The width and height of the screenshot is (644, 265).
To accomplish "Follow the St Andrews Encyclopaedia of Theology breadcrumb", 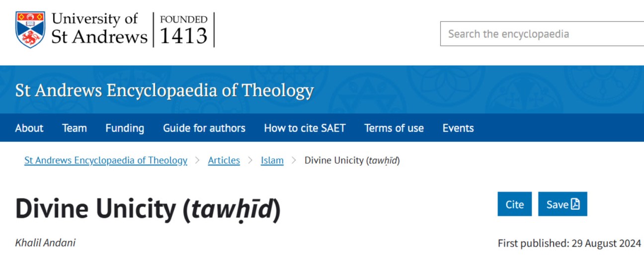I will tap(106, 160).
